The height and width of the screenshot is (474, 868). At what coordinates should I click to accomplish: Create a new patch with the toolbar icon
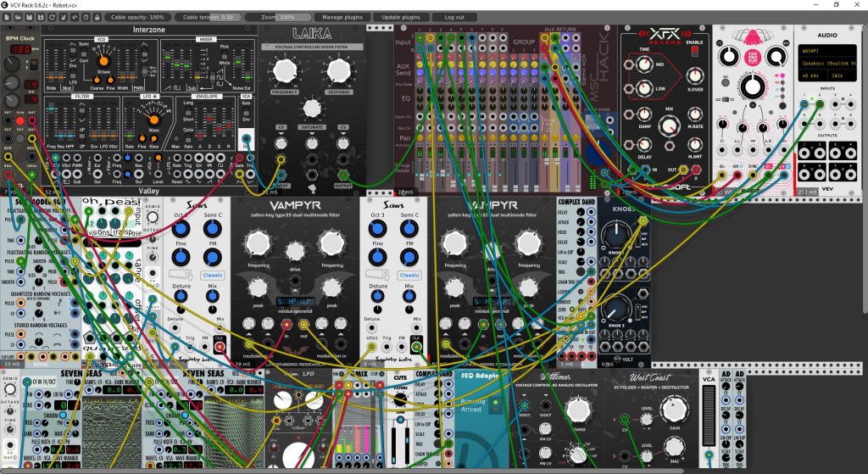click(x=6, y=17)
